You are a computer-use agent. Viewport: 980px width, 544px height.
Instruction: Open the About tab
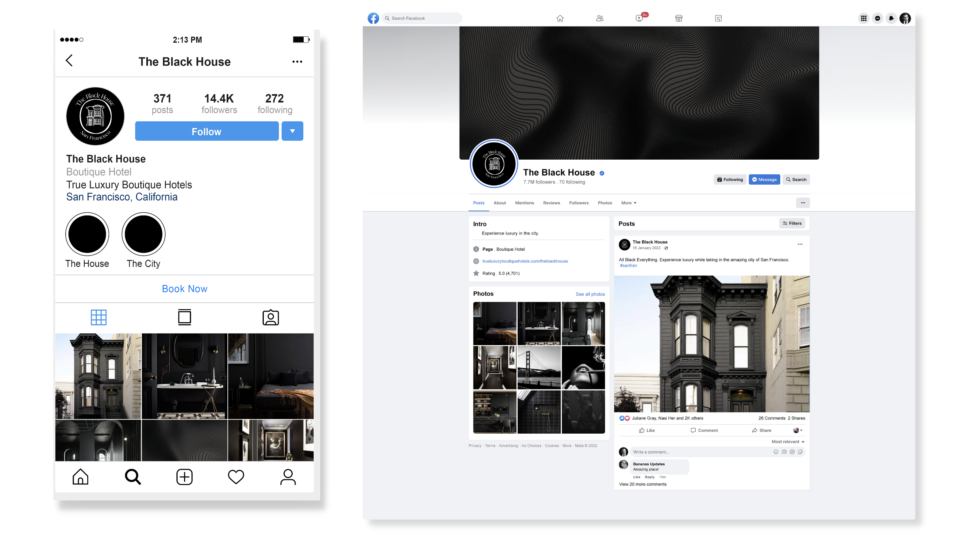pyautogui.click(x=499, y=203)
